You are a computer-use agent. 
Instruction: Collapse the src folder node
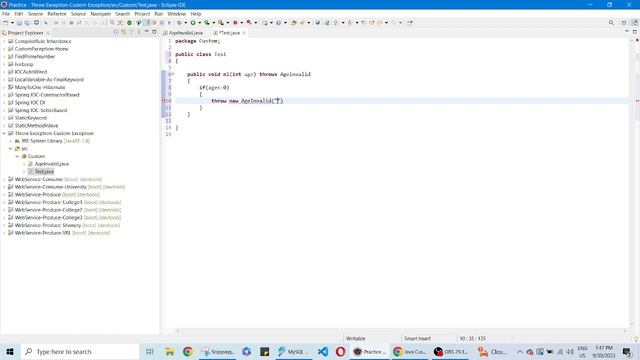[x=11, y=149]
